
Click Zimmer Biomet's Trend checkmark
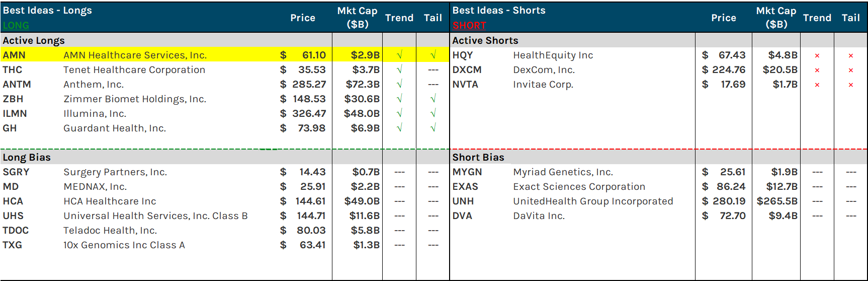pyautogui.click(x=399, y=99)
